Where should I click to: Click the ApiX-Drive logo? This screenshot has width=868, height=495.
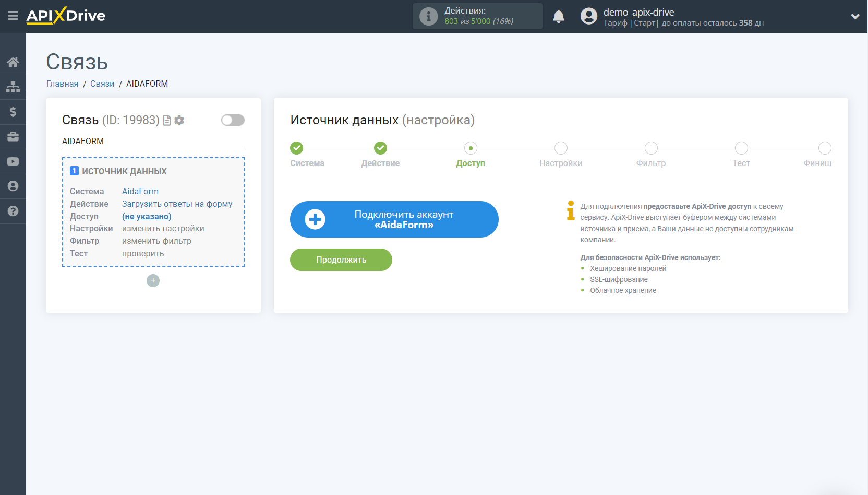66,16
